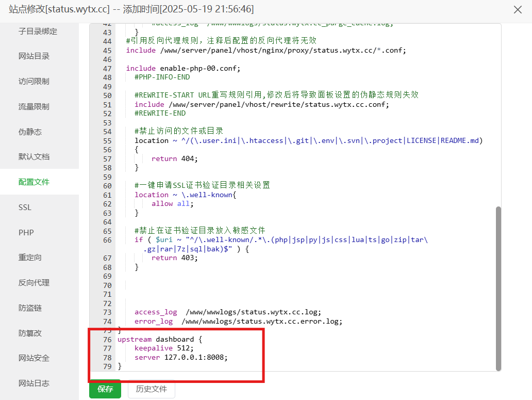532x400 pixels.
Task: Open the PHP settings tab
Action: coord(26,233)
